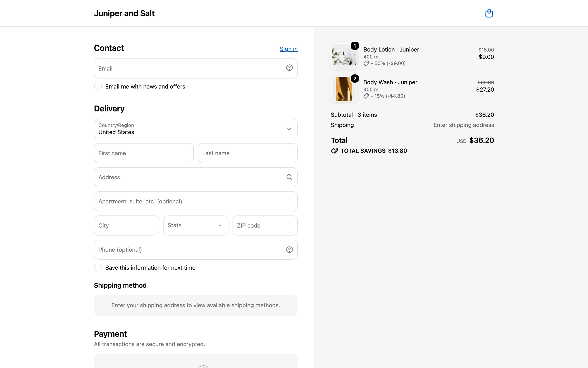Check Save this information for next time

[98, 267]
